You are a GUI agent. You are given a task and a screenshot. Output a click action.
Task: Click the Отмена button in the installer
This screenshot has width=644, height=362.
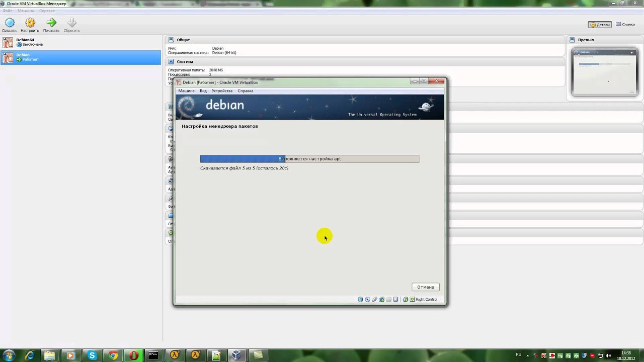(x=426, y=287)
